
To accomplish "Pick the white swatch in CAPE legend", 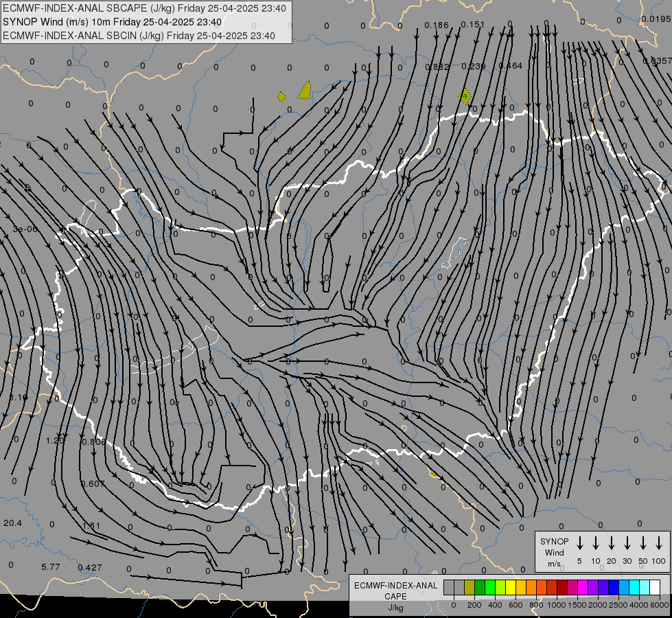I will pos(654,587).
